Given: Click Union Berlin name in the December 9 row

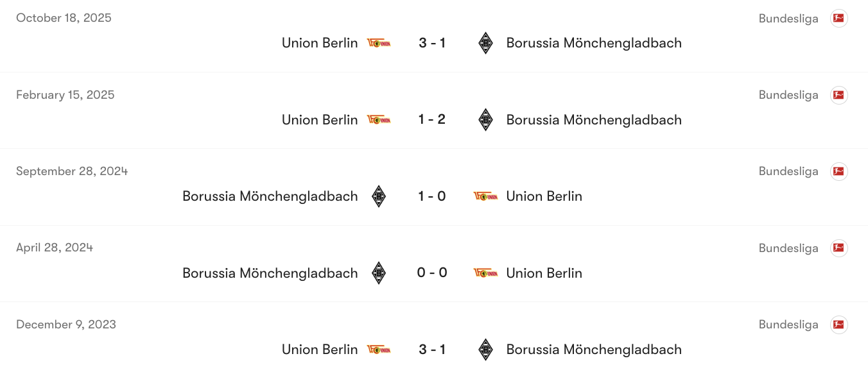Looking at the screenshot, I should (319, 349).
